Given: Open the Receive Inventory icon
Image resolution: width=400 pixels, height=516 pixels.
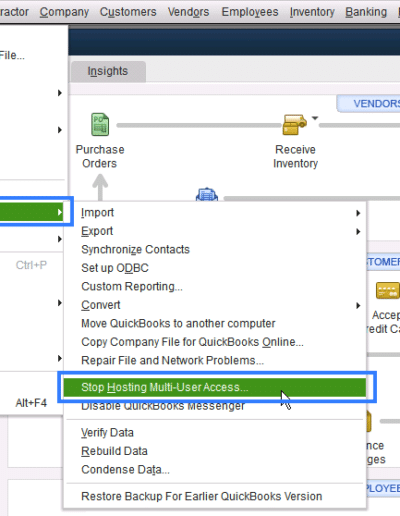Looking at the screenshot, I should 294,125.
